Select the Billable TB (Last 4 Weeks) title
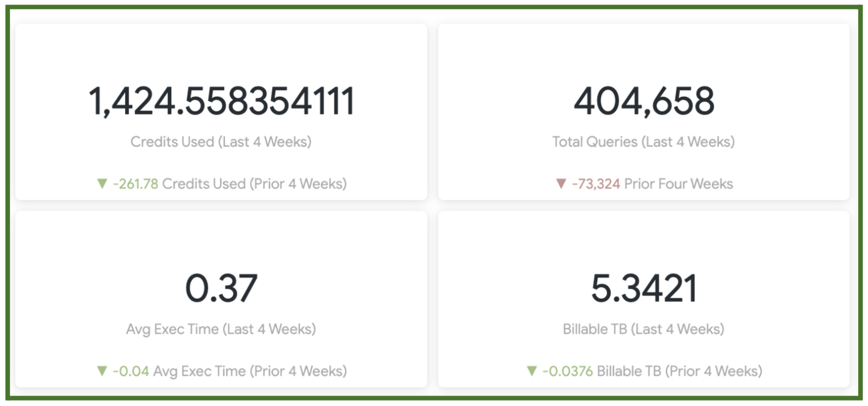The width and height of the screenshot is (868, 406). coord(644,329)
